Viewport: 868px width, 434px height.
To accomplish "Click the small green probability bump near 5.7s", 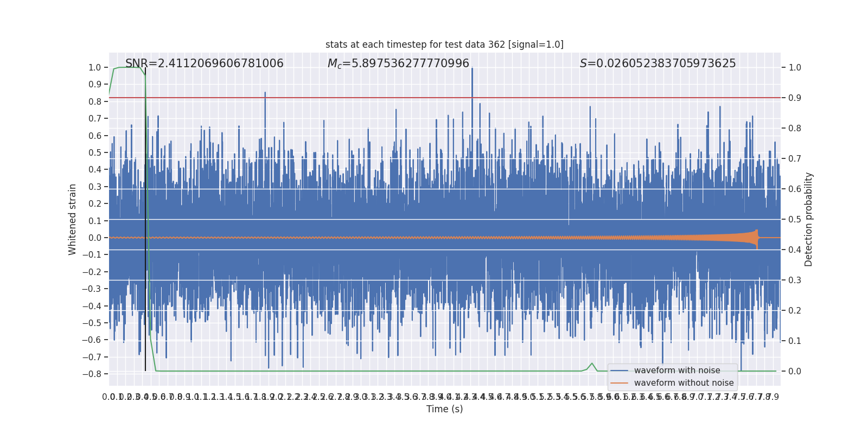I will pyautogui.click(x=592, y=366).
